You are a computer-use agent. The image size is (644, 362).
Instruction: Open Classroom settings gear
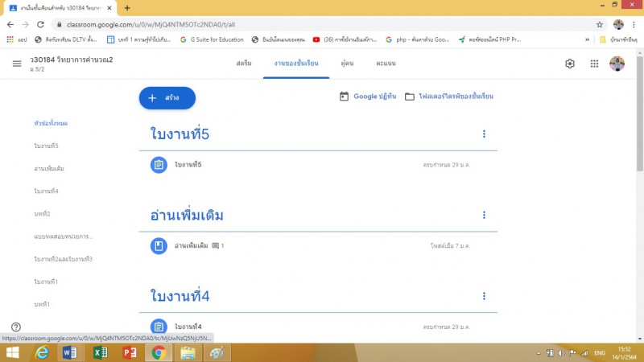[570, 64]
